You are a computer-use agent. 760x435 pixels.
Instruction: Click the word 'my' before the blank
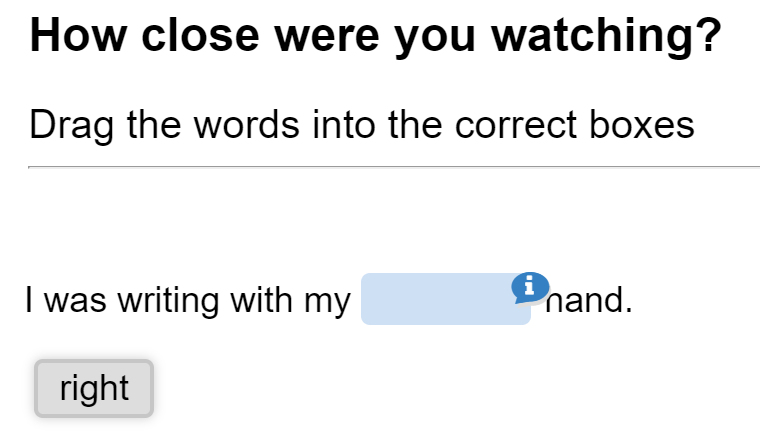327,303
